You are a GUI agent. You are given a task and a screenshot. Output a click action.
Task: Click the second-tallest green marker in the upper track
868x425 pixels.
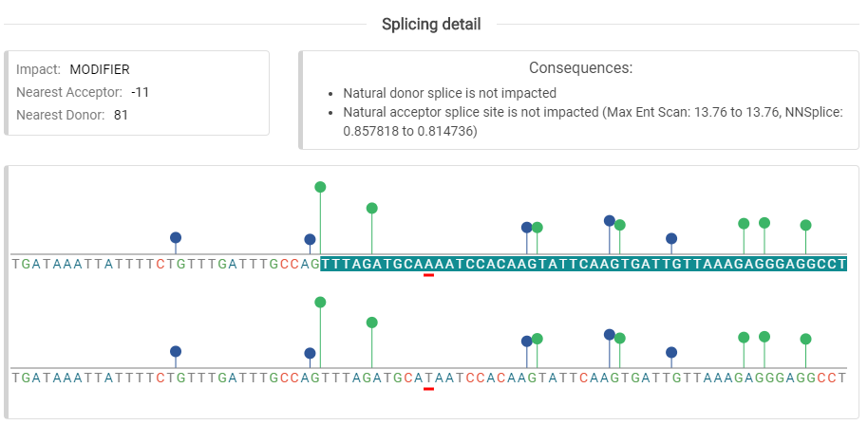pos(372,208)
